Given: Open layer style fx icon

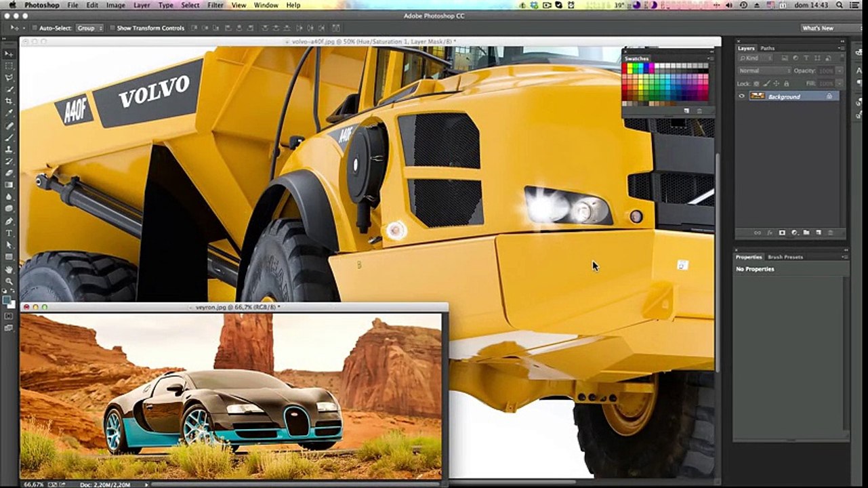Looking at the screenshot, I should (x=770, y=232).
